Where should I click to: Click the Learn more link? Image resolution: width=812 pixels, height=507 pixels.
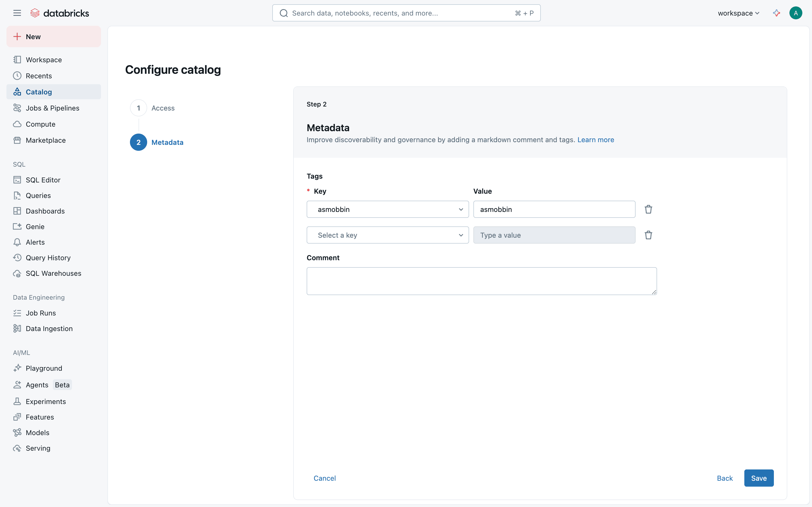pos(596,140)
